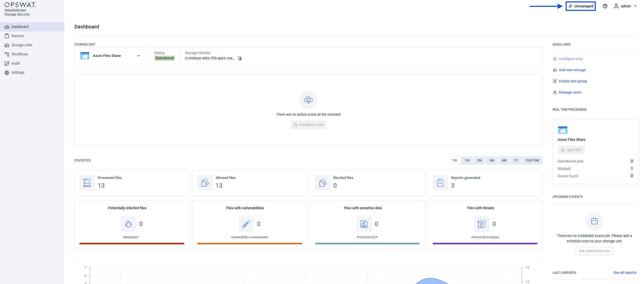
Task: Expand the admin account dropdown arrow
Action: click(x=635, y=6)
